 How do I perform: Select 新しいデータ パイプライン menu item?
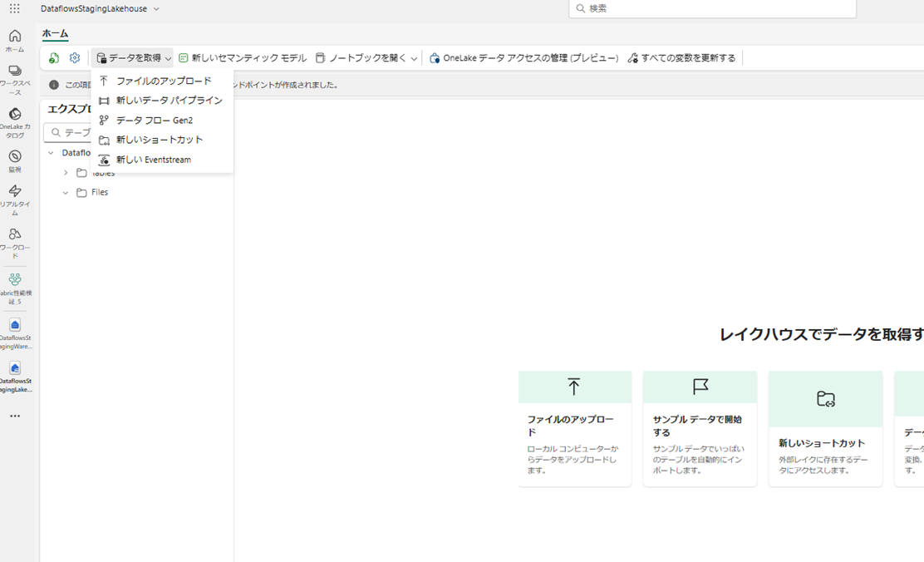[x=163, y=101]
